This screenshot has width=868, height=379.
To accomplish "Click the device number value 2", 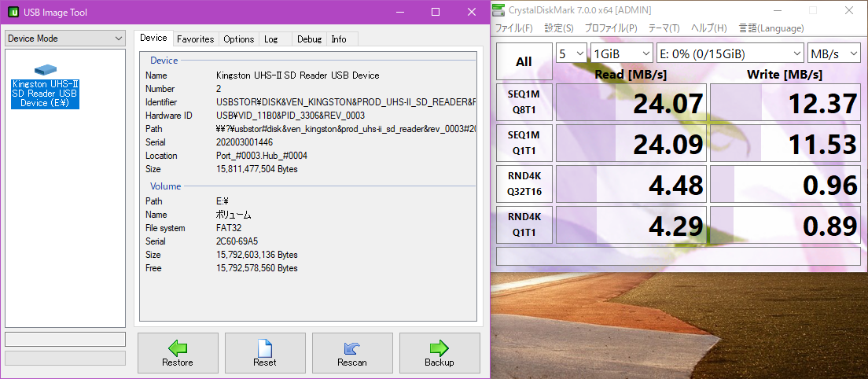I will click(x=219, y=89).
